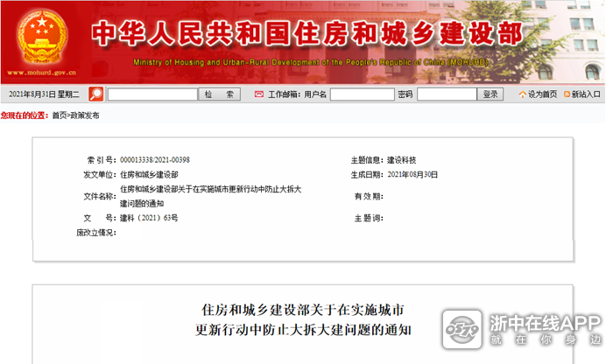Click the 检索 search button

[219, 94]
